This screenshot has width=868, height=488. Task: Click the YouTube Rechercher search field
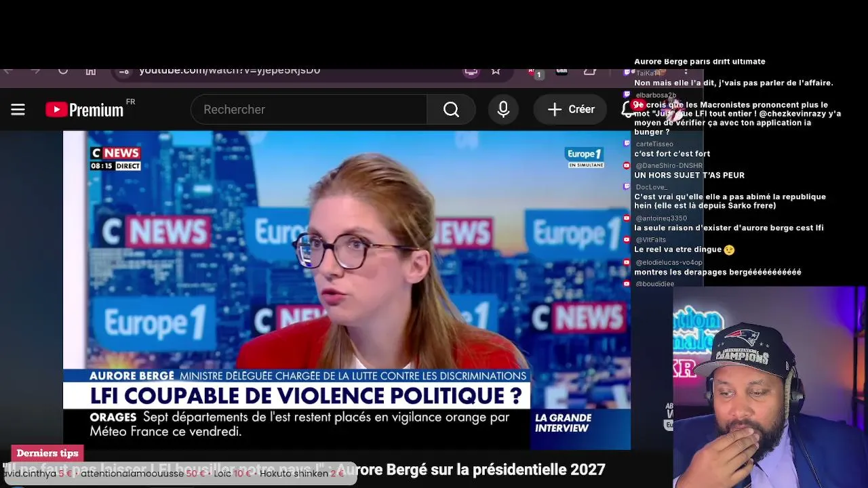(x=309, y=109)
